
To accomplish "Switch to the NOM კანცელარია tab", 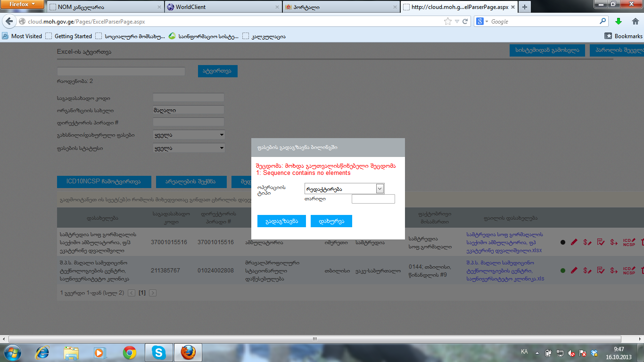I will (x=104, y=7).
